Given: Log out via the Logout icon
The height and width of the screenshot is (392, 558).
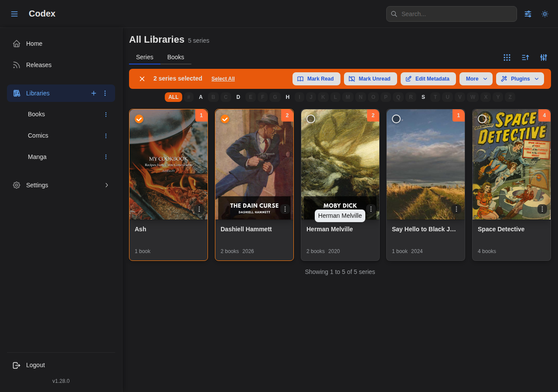Looking at the screenshot, I should [17, 365].
